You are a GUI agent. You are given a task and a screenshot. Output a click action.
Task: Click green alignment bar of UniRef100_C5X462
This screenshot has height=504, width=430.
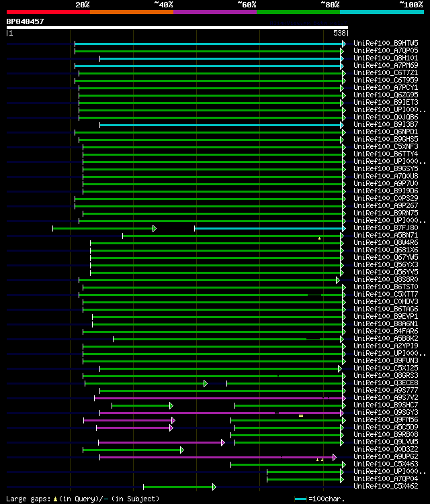[x=179, y=487]
